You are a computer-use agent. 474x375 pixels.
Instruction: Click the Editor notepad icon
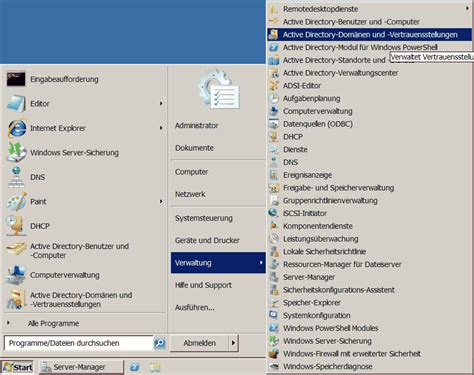(x=16, y=104)
